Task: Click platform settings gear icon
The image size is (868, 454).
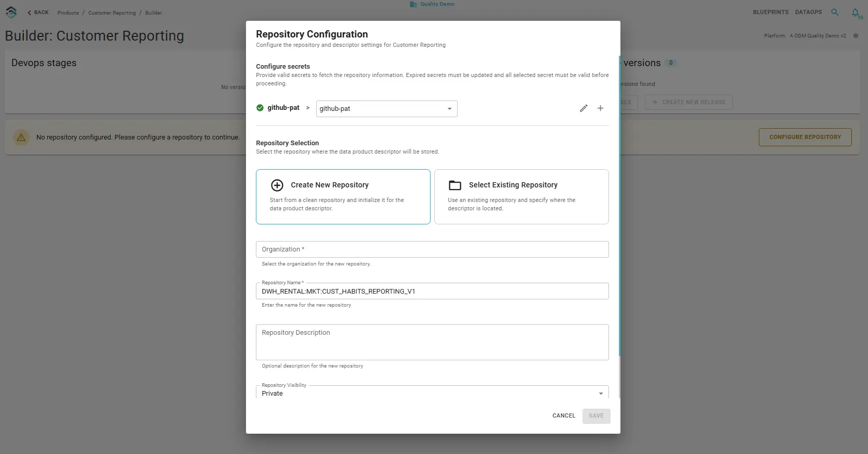Action: [x=856, y=36]
